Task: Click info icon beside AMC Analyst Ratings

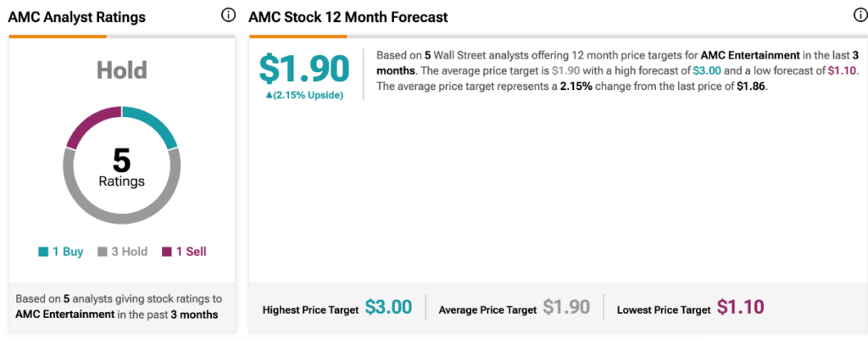Action: pos(228,16)
